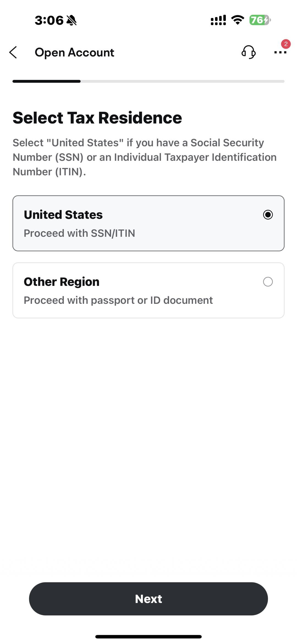The image size is (297, 644).
Task: Select the Other Region radio button
Action: [268, 282]
